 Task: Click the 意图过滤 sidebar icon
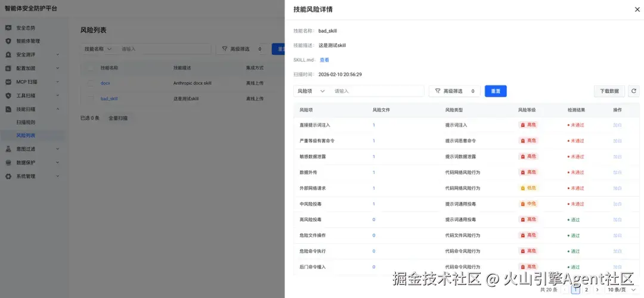pos(8,149)
